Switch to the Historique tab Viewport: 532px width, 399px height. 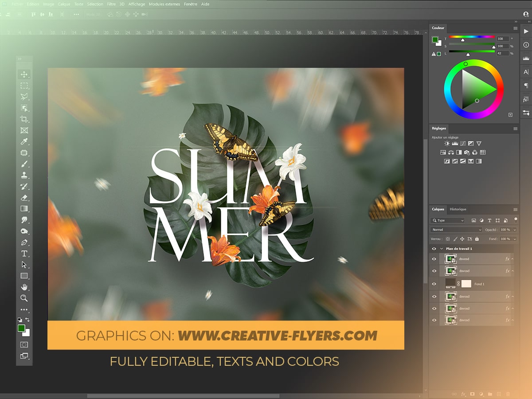[x=458, y=209]
